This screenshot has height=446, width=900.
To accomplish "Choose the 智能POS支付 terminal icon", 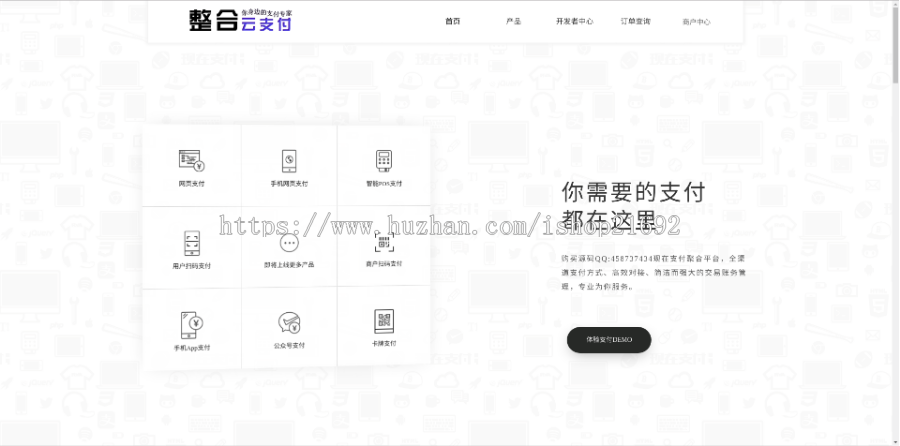I will [x=384, y=161].
